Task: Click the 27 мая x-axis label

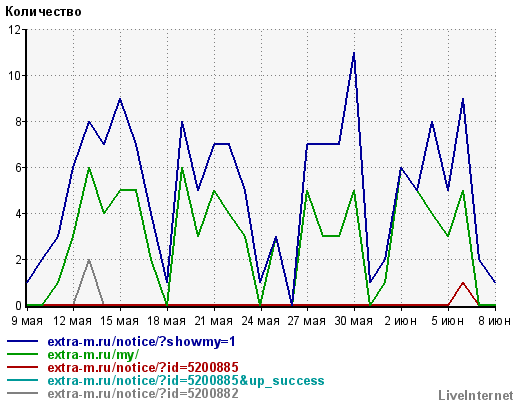Action: click(307, 321)
